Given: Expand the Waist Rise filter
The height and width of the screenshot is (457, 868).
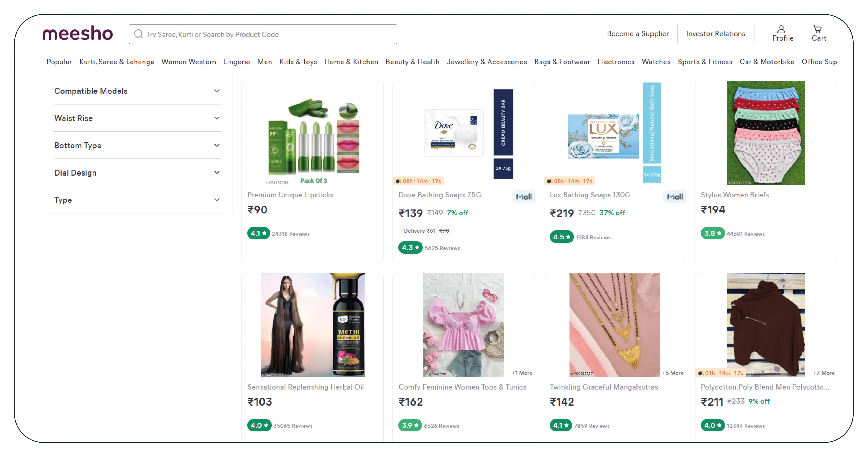Looking at the screenshot, I should [x=137, y=118].
